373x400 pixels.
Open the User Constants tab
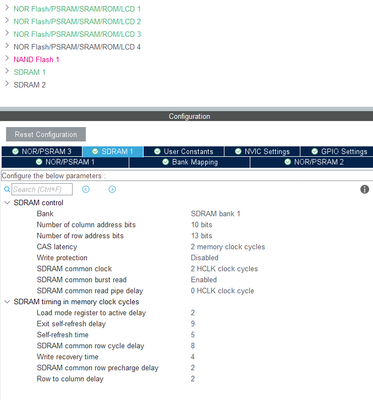(184, 151)
